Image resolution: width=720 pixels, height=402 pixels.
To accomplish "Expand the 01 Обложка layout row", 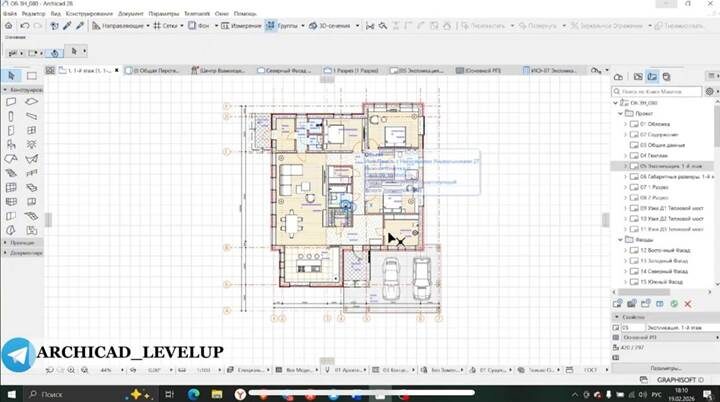I will pyautogui.click(x=625, y=124).
